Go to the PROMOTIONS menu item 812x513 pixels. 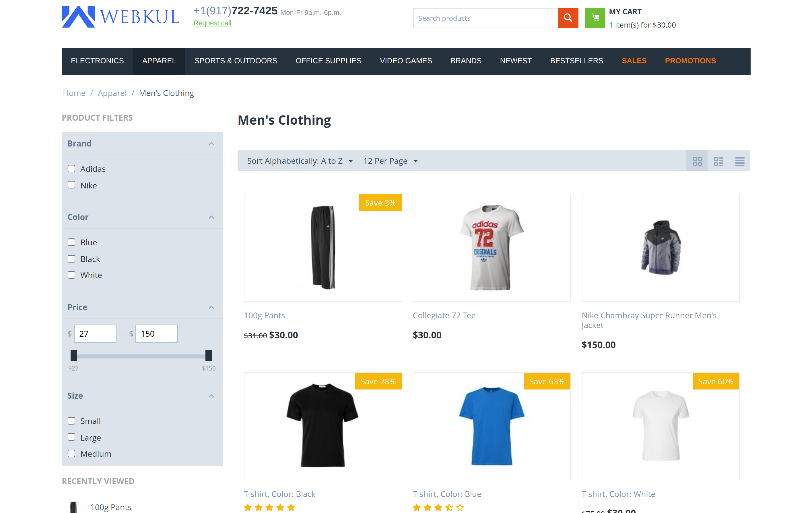[x=690, y=61]
